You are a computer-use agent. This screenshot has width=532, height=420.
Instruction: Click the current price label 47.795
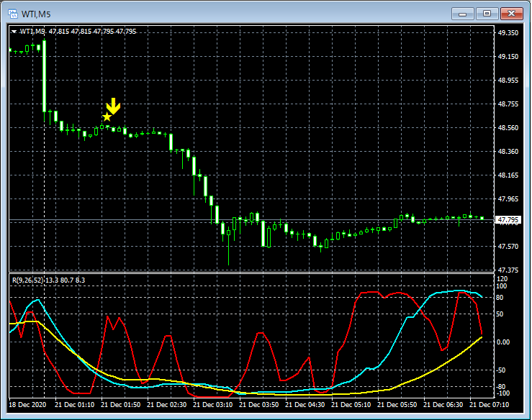(508, 220)
